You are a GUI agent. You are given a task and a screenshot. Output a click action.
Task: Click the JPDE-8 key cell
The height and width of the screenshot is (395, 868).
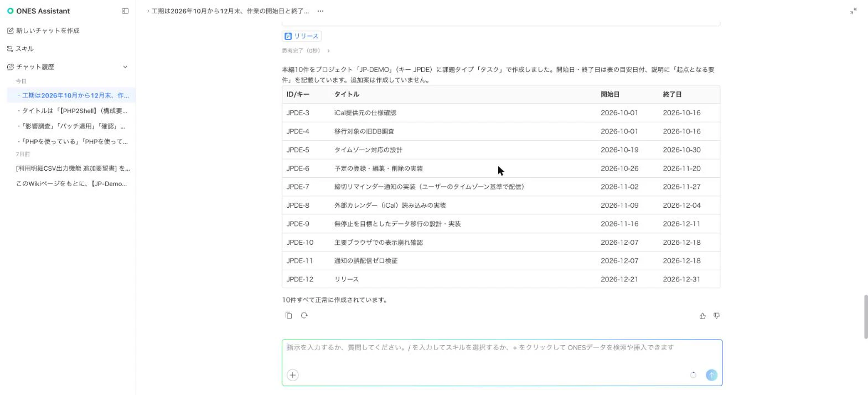coord(298,206)
